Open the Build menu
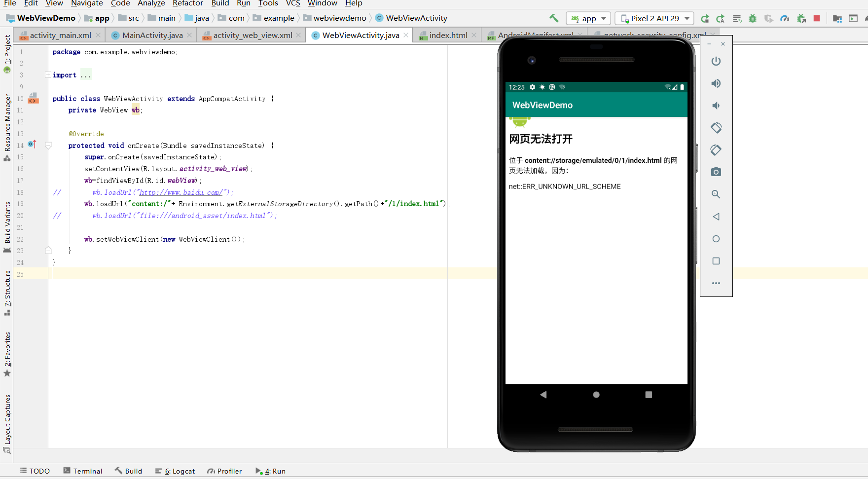This screenshot has height=479, width=868. click(220, 3)
